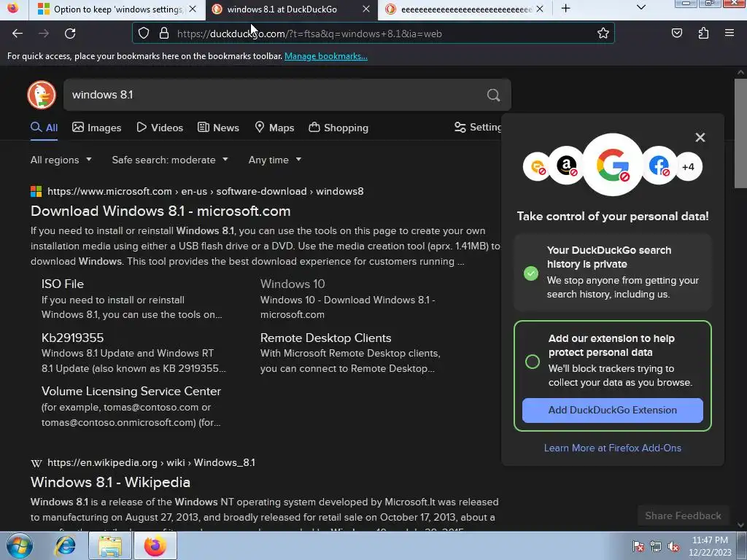Click the microsoft.com result URL breadcrumb
This screenshot has width=747, height=560.
205,192
